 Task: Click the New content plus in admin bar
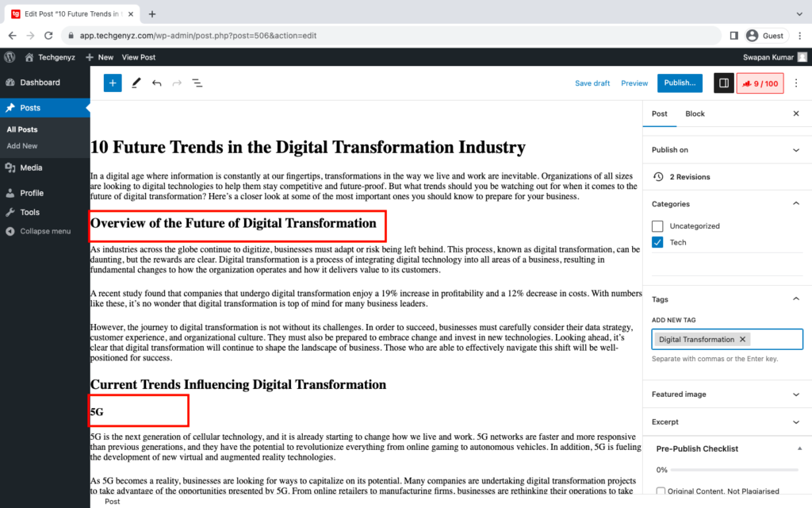[x=99, y=57]
